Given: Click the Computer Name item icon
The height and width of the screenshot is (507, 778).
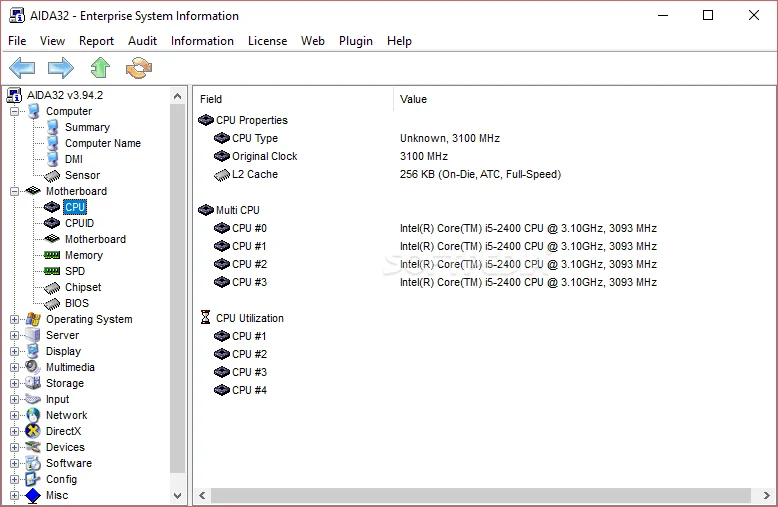Looking at the screenshot, I should click(53, 143).
